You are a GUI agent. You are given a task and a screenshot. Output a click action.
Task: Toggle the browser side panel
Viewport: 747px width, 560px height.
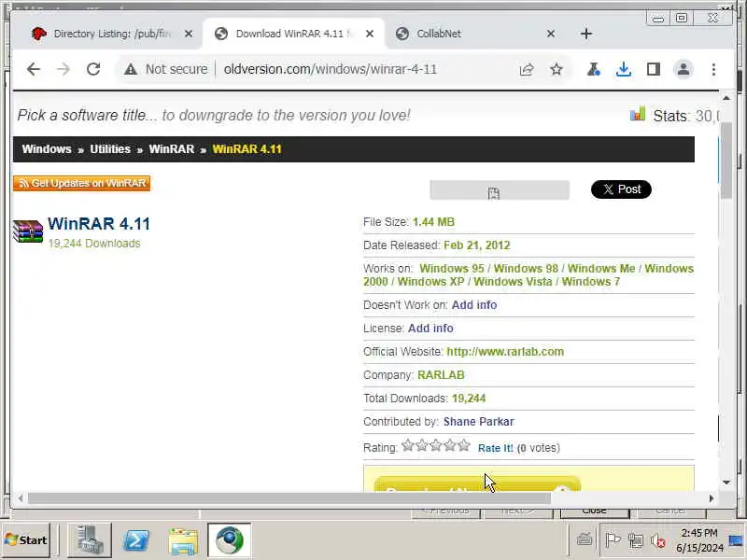coord(653,69)
